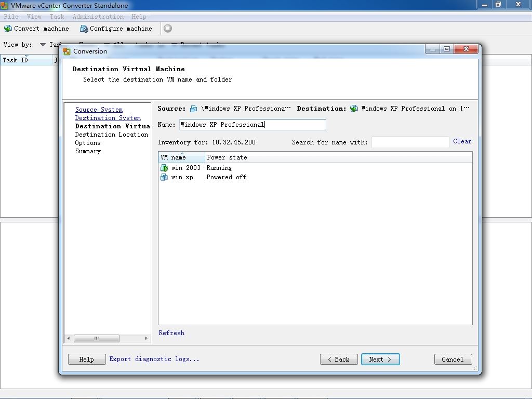Click sidebar scrollbar right arrow
Image resolution: width=532 pixels, height=399 pixels.
[146, 338]
